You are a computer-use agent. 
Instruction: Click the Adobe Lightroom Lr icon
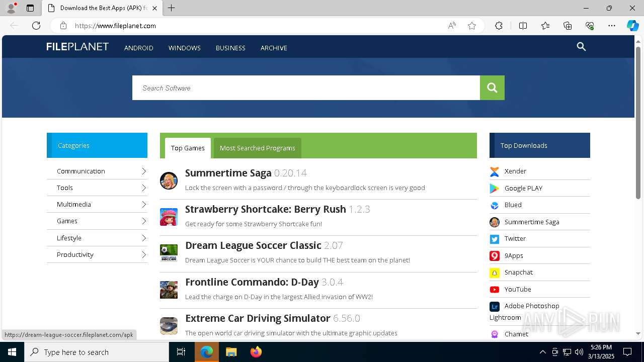click(495, 306)
